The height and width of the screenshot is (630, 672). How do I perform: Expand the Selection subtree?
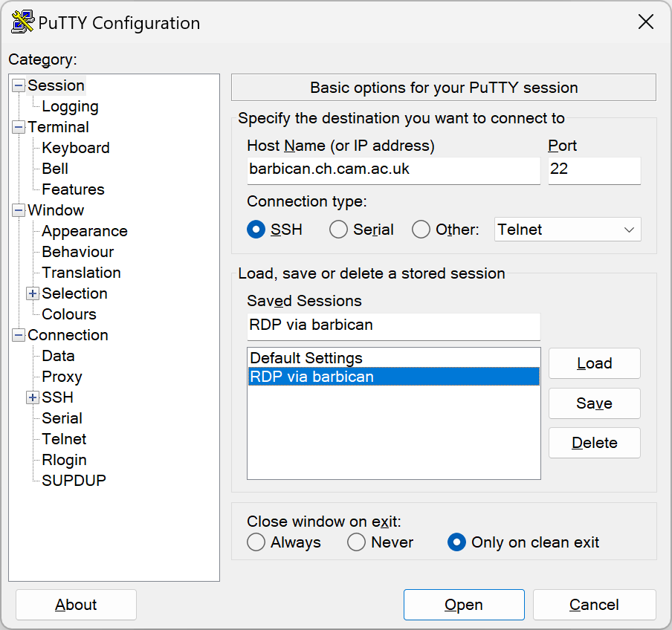(33, 293)
